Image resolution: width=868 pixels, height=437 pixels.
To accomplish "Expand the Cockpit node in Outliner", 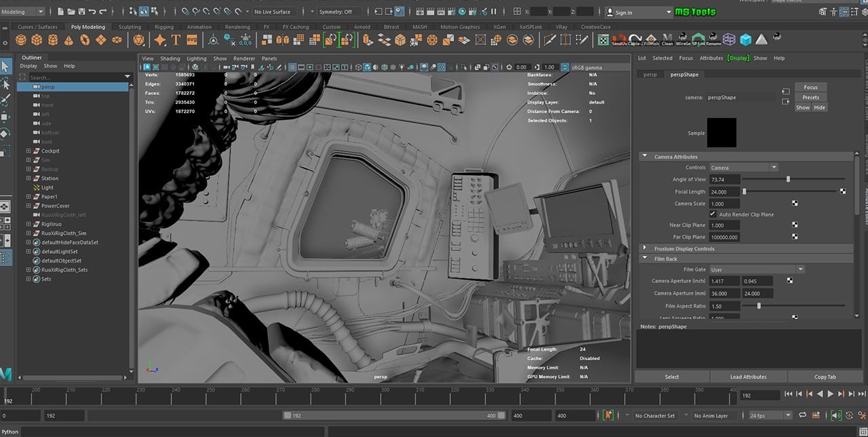I will coord(28,151).
